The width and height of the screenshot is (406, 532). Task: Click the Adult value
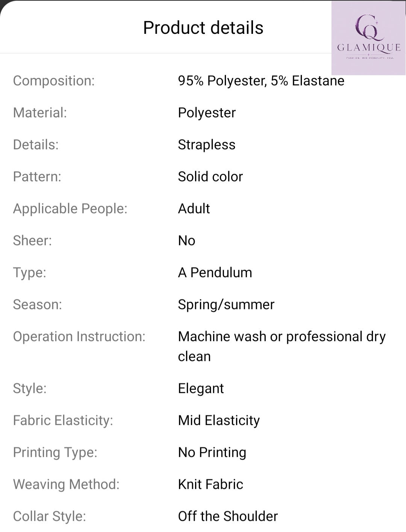point(194,209)
